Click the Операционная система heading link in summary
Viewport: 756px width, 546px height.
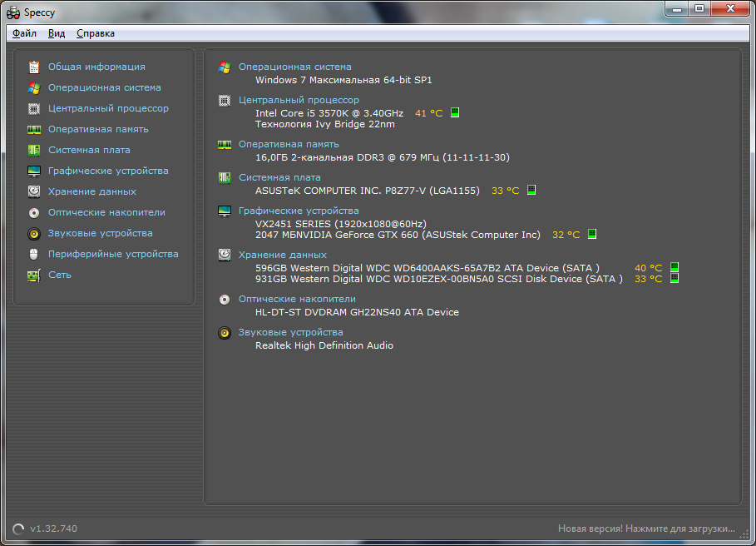click(295, 67)
